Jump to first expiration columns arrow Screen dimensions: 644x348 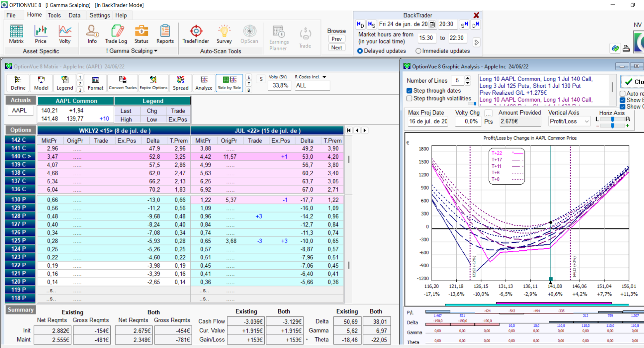pyautogui.click(x=349, y=130)
